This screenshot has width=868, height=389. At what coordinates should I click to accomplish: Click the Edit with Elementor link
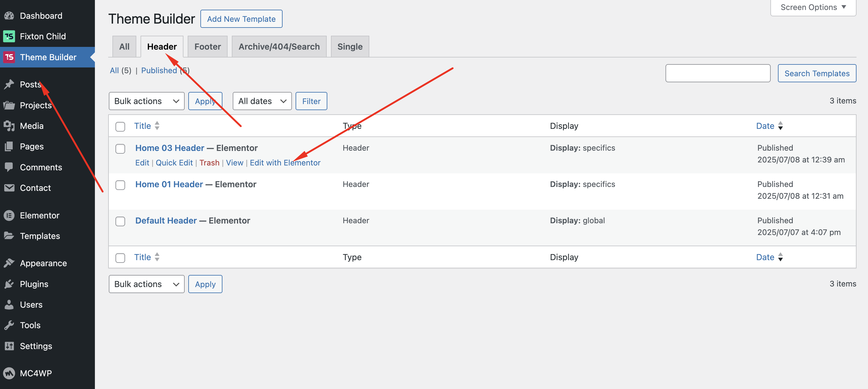pos(285,163)
